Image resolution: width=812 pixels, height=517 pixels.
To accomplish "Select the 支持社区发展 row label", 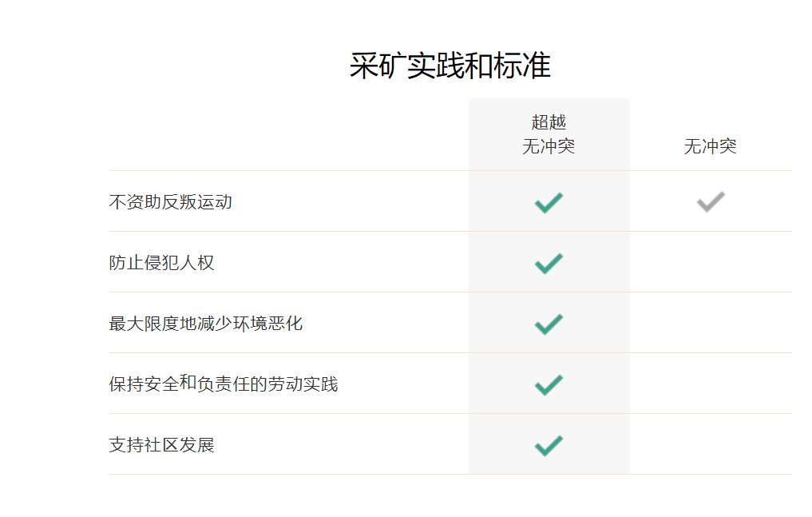I will [x=162, y=445].
